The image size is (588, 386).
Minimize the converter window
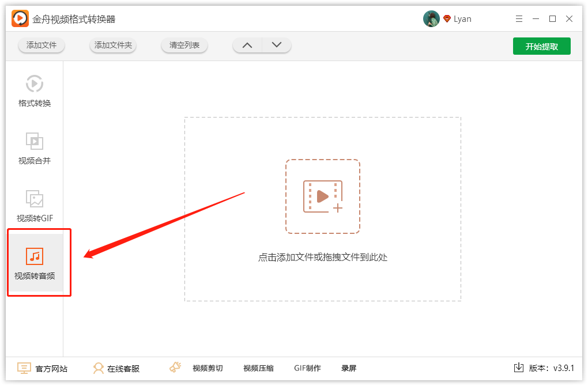pos(536,19)
